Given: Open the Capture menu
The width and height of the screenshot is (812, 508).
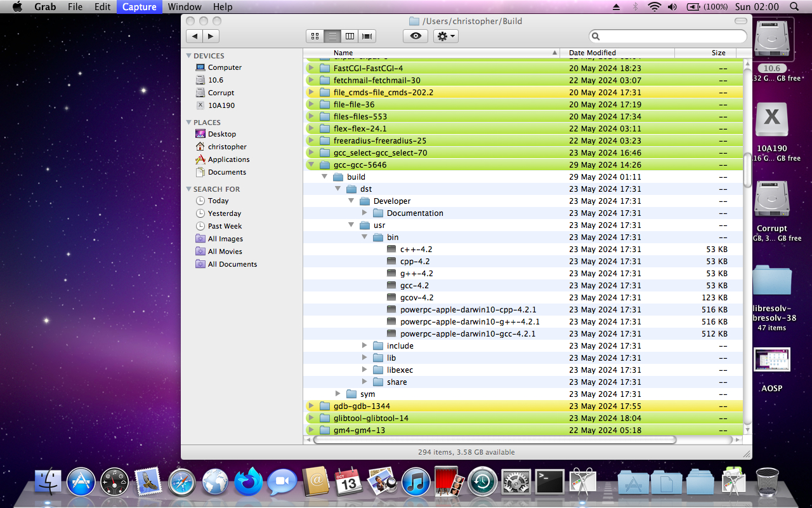Looking at the screenshot, I should pos(138,6).
